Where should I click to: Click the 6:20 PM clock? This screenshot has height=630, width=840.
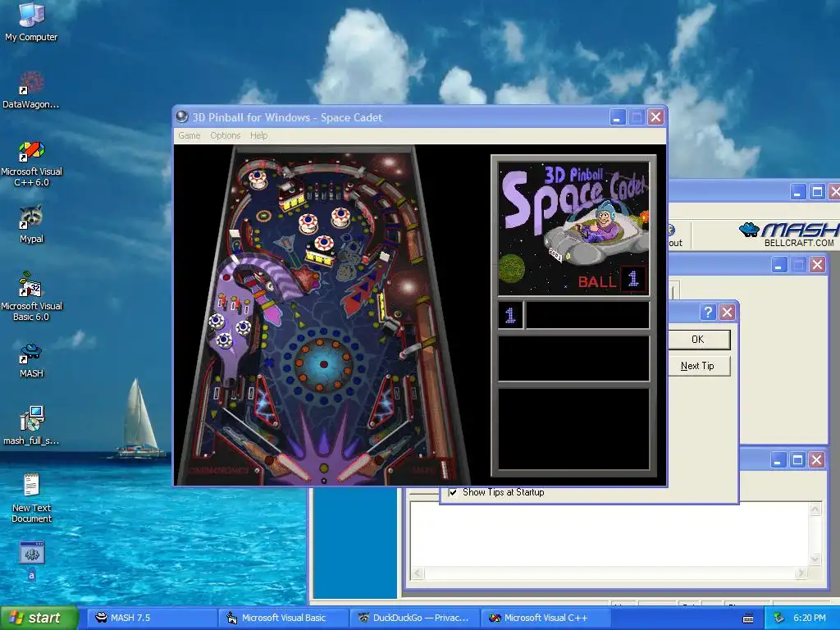pos(810,619)
